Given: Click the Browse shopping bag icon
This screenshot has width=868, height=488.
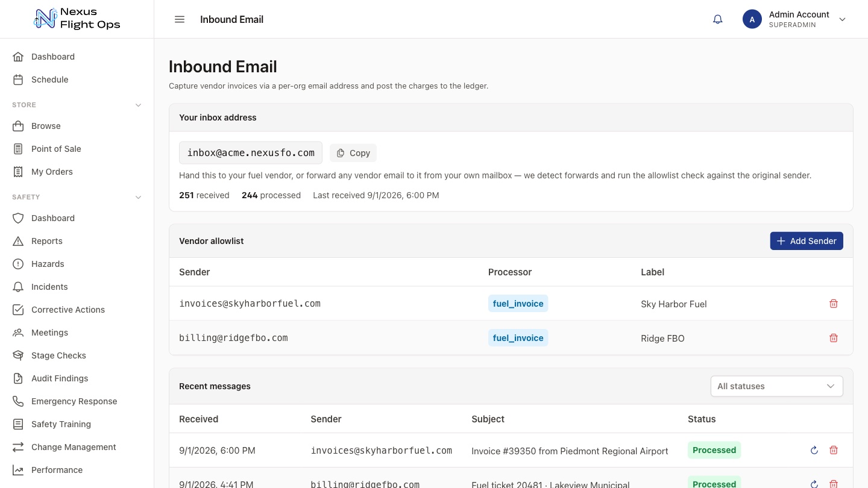Looking at the screenshot, I should click(x=18, y=126).
